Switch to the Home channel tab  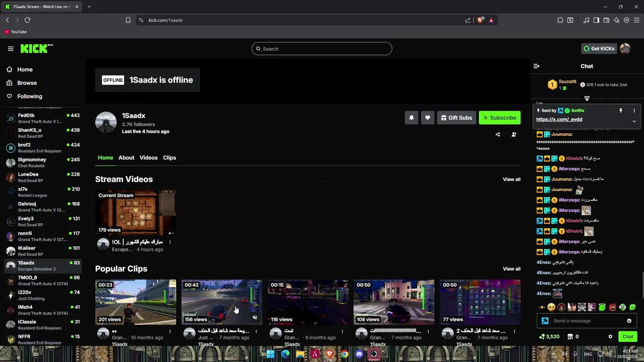[105, 158]
